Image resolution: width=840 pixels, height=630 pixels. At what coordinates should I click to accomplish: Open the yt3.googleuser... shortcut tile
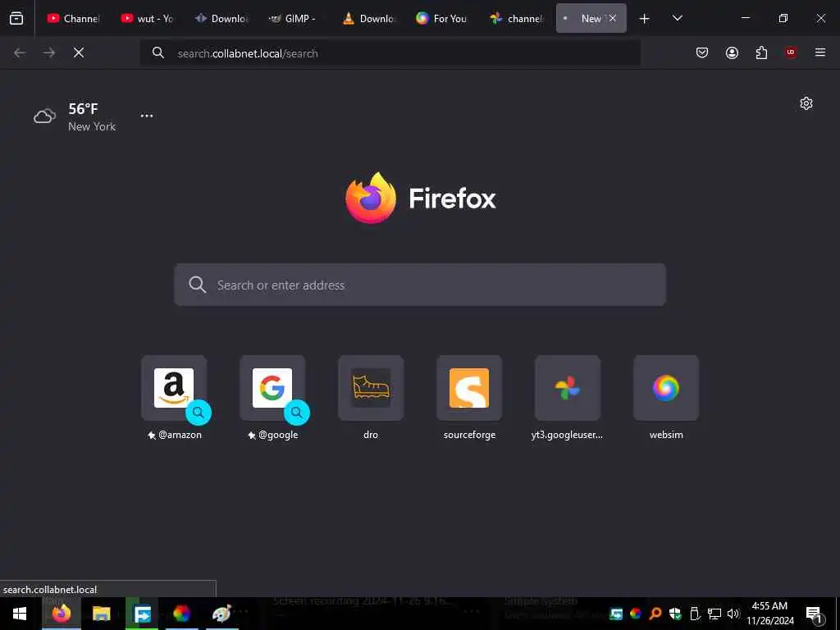[x=568, y=388]
